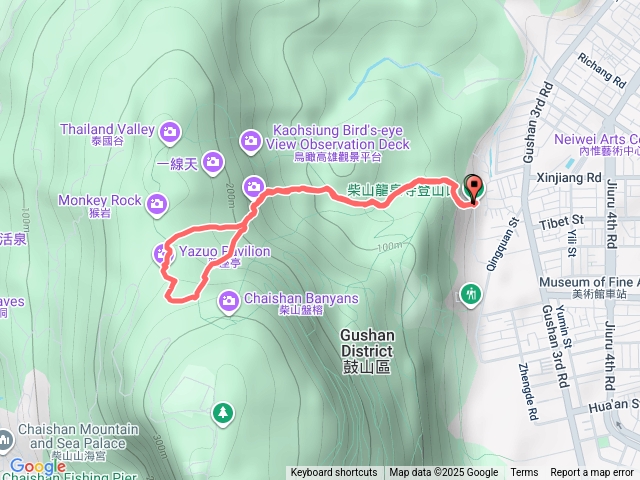Click the Monkey Rock camera pin
640x480 pixels.
click(x=157, y=204)
